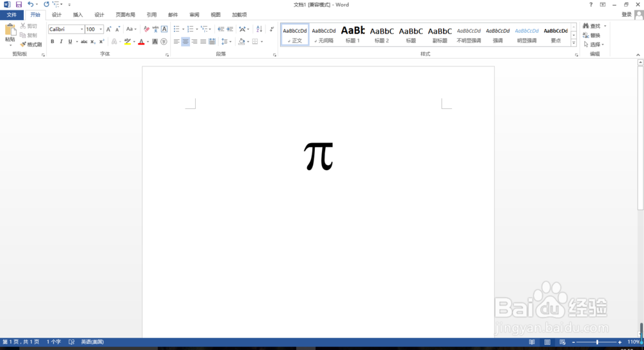The width and height of the screenshot is (644, 350).
Task: Apply character shading
Action: pyautogui.click(x=155, y=41)
